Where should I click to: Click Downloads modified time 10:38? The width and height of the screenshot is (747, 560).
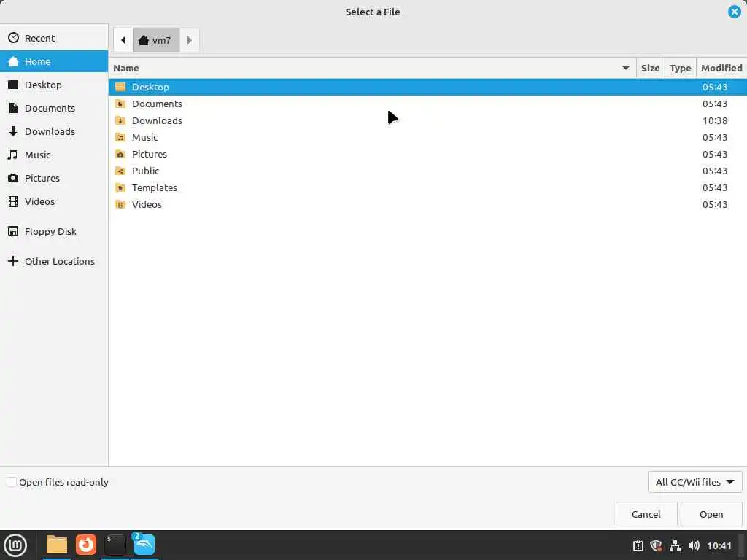[715, 120]
